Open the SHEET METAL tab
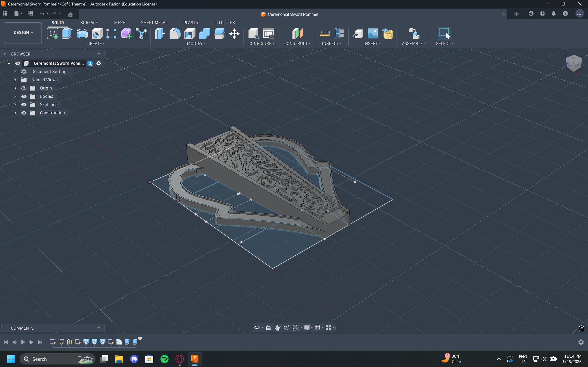The height and width of the screenshot is (367, 588). (x=154, y=23)
